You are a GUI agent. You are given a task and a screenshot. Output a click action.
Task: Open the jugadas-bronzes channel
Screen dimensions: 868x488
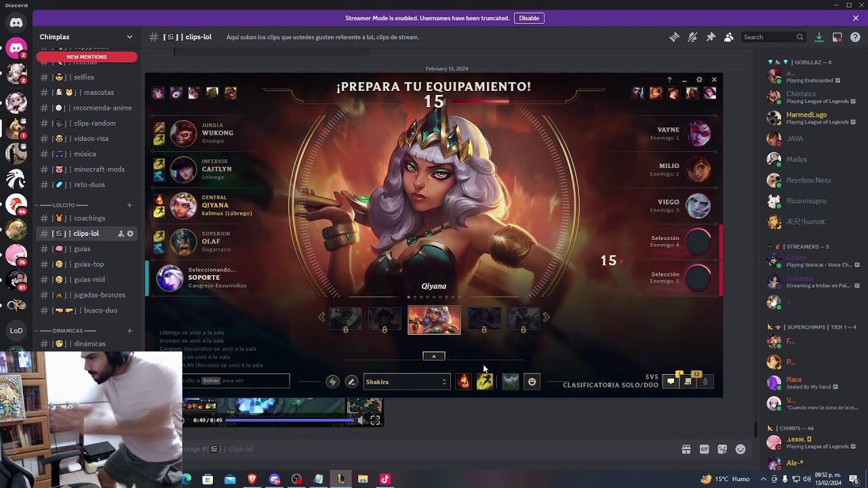[87, 295]
